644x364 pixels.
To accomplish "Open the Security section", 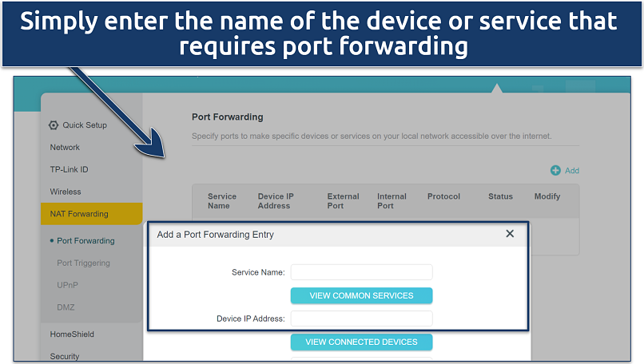I will point(65,356).
